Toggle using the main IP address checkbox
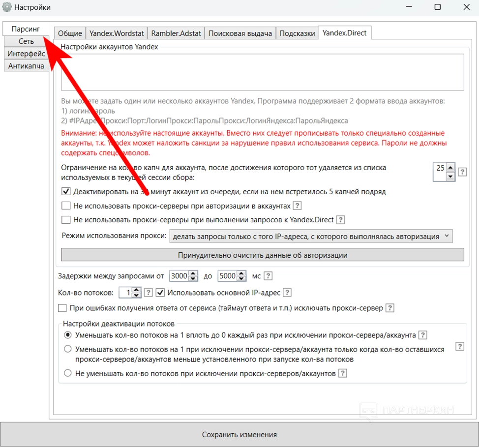This screenshot has width=479, height=448. (x=160, y=293)
